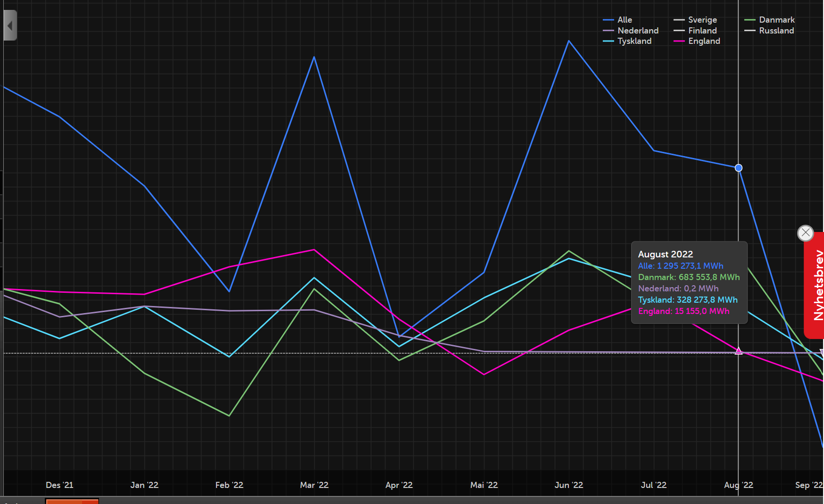This screenshot has height=504, width=824.
Task: Click the August 2022 tooltip box
Action: (x=689, y=282)
